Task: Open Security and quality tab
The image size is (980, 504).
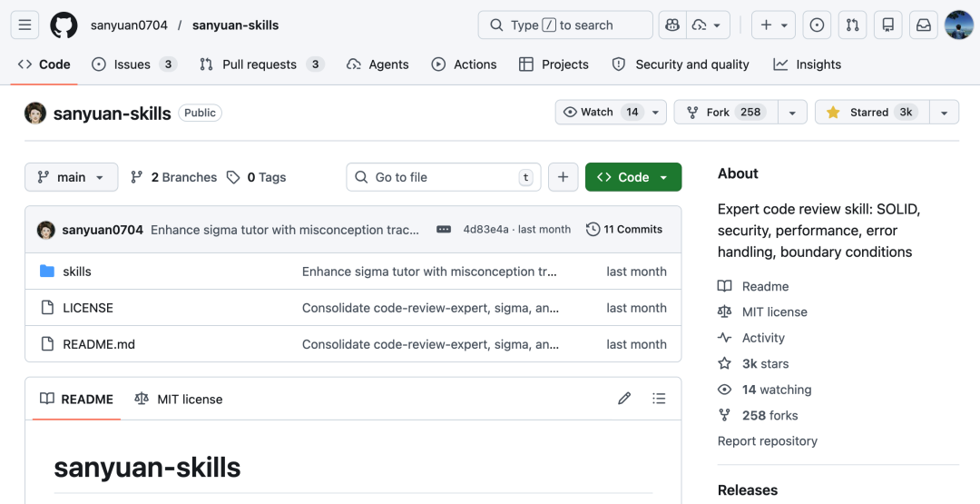Action: point(680,64)
